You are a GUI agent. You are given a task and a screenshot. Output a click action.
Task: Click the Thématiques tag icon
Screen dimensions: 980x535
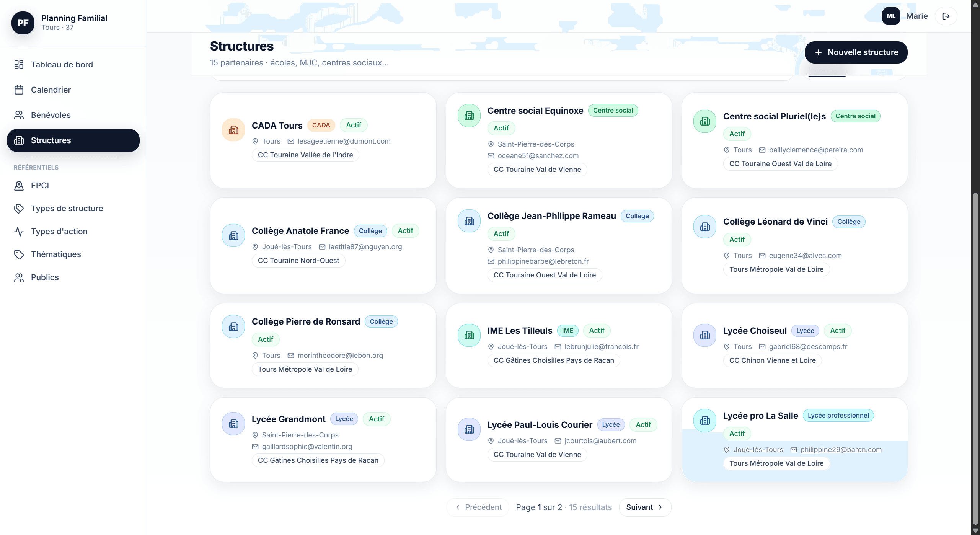pyautogui.click(x=19, y=254)
